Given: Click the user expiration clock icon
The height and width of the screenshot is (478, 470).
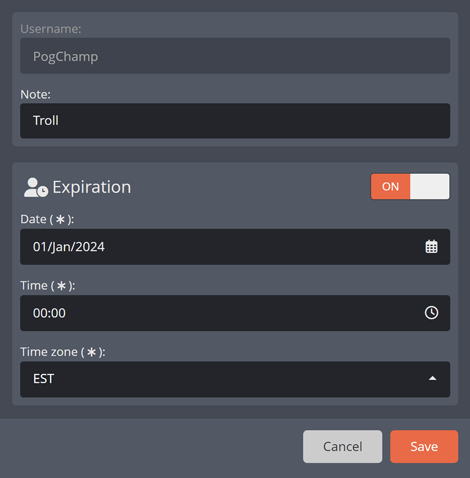Looking at the screenshot, I should 36,187.
